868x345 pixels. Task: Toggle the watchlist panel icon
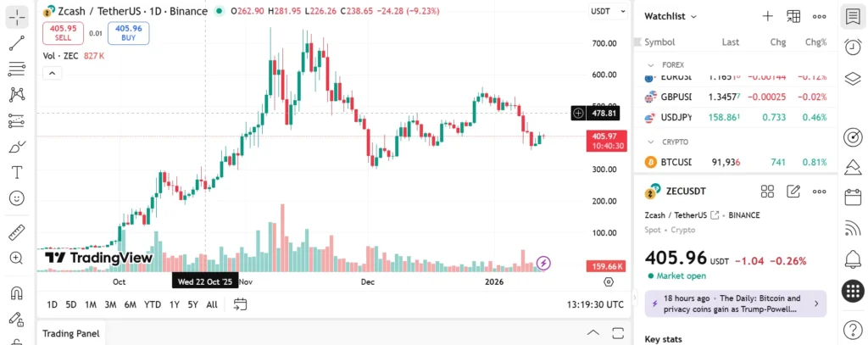[x=853, y=16]
